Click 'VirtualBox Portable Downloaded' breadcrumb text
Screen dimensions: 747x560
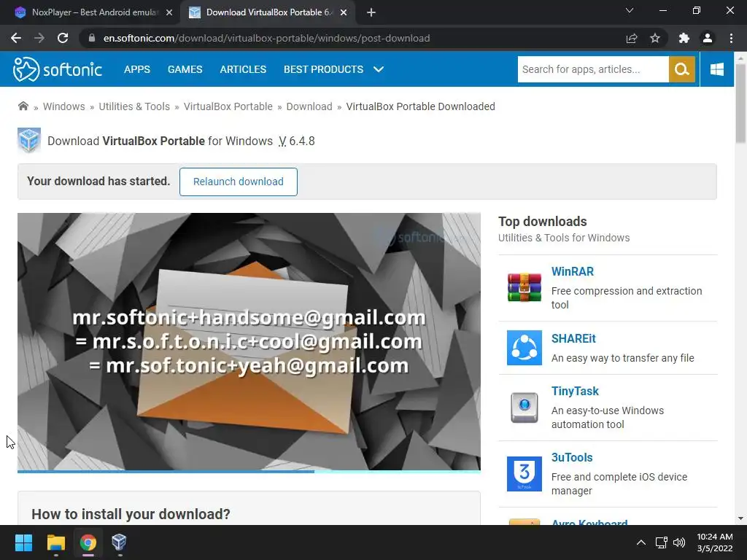coord(421,106)
